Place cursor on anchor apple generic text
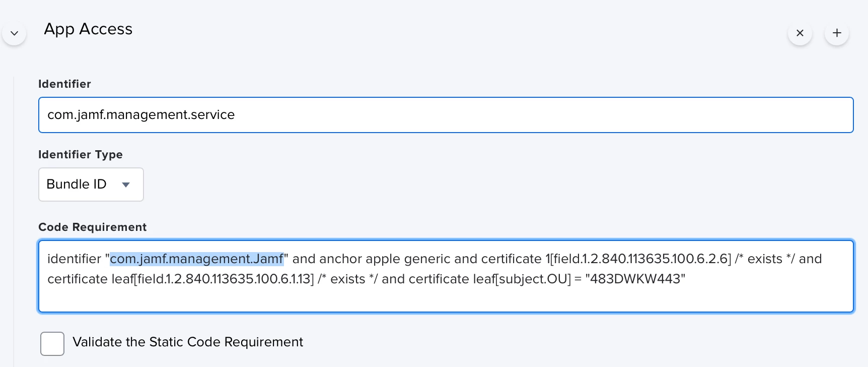The height and width of the screenshot is (367, 868). [x=385, y=259]
